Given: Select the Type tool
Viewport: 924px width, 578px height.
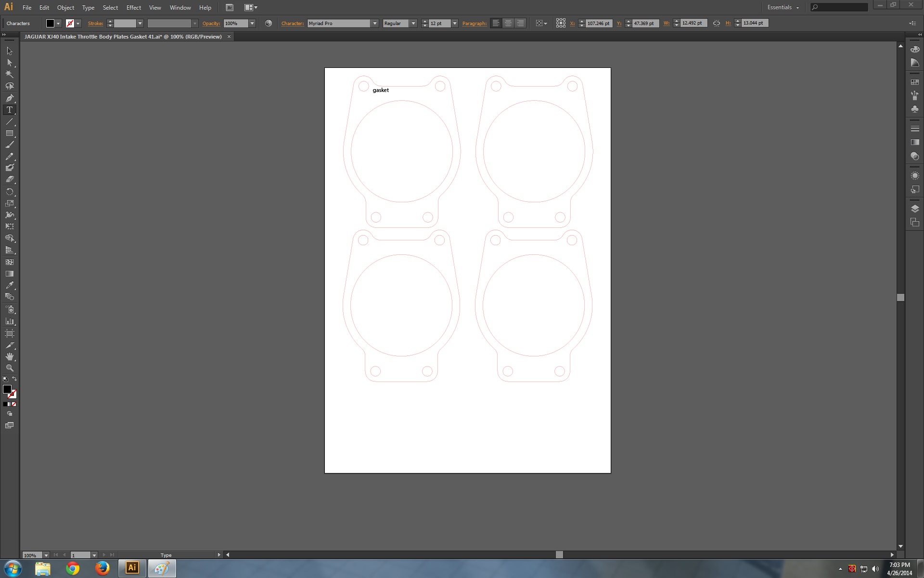Looking at the screenshot, I should point(10,110).
